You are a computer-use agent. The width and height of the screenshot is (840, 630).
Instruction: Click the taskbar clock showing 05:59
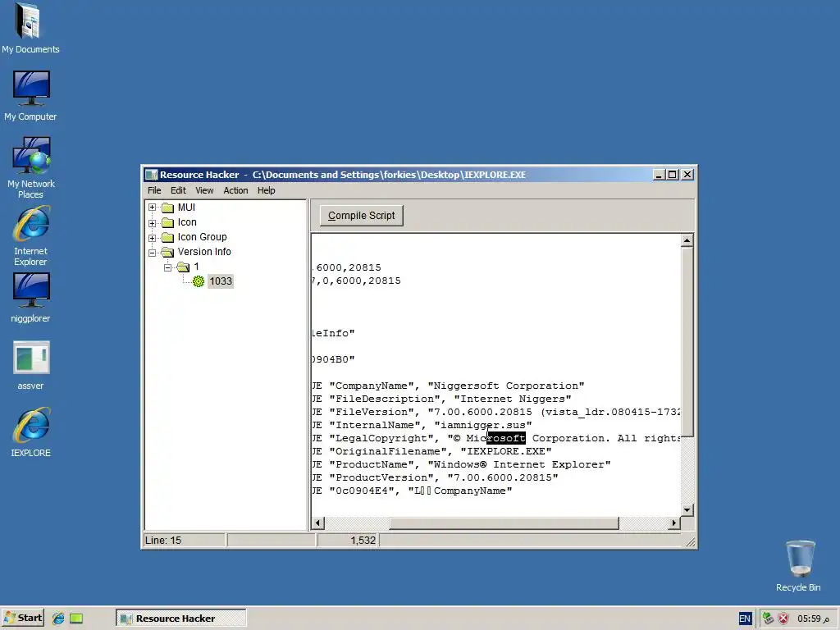click(x=813, y=619)
